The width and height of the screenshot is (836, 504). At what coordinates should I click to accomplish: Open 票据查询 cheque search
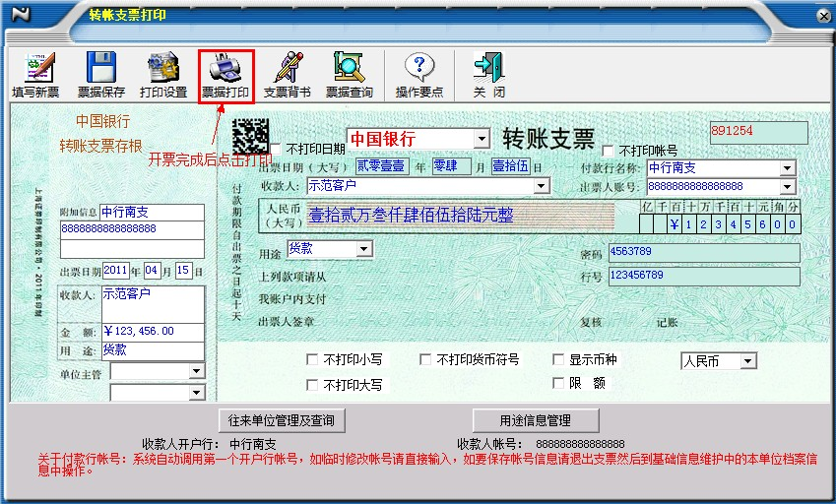point(350,76)
